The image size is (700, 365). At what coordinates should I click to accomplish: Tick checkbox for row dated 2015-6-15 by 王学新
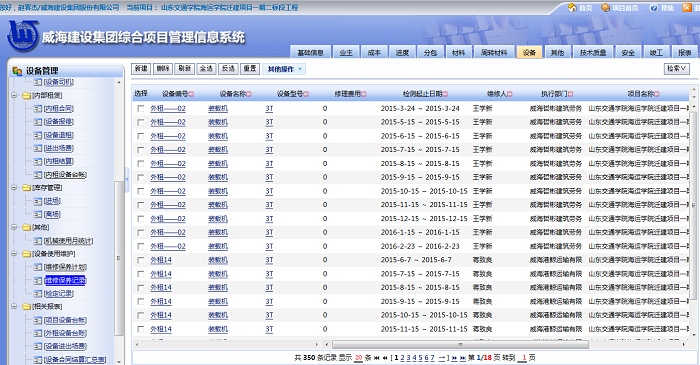point(141,136)
